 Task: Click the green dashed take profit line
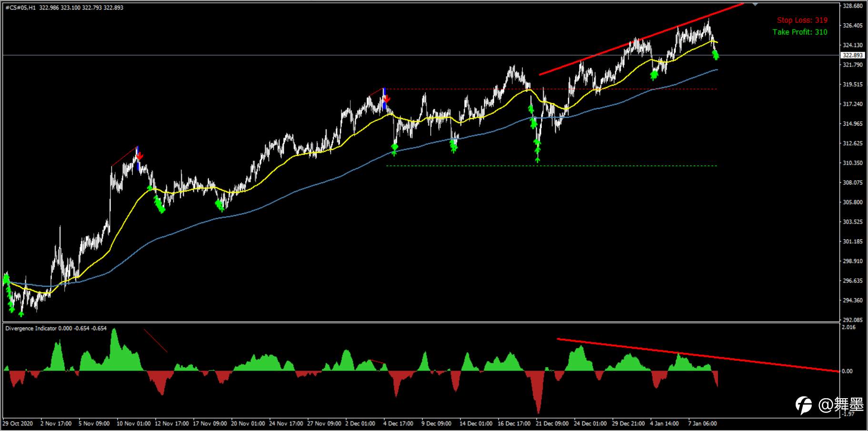[551, 166]
